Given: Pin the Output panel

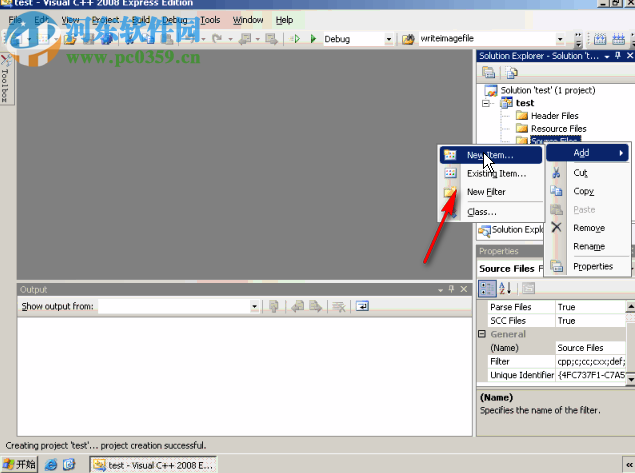Looking at the screenshot, I should click(452, 290).
